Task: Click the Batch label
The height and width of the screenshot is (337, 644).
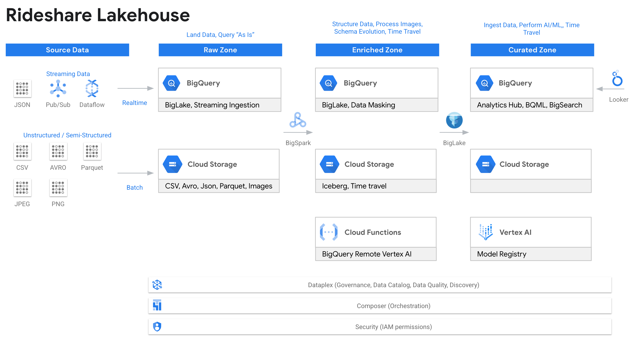Action: [134, 187]
